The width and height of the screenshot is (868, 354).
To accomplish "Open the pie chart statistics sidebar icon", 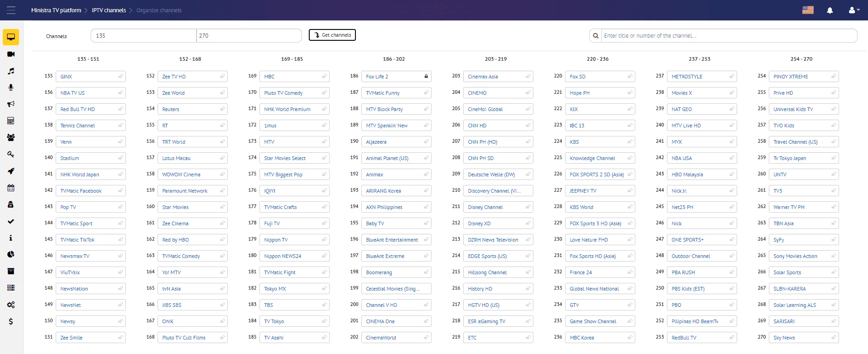I will click(x=11, y=254).
